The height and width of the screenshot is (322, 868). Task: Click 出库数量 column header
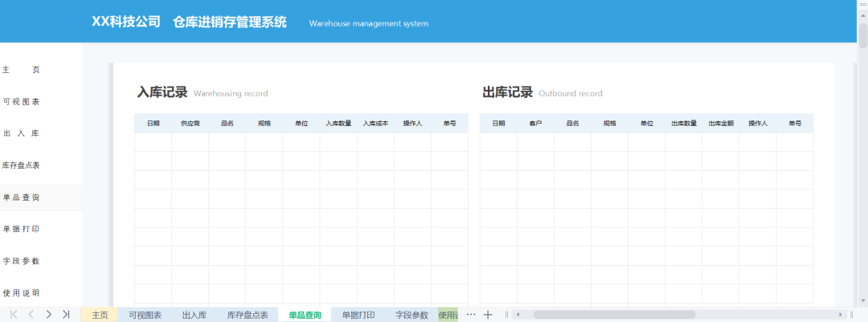point(684,124)
